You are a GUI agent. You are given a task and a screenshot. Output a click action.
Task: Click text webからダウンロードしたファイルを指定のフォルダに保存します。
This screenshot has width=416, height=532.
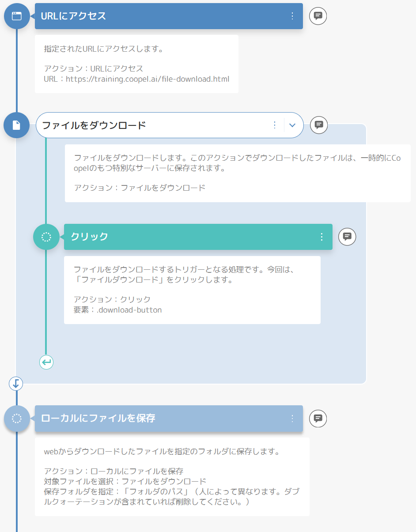pyautogui.click(x=163, y=452)
